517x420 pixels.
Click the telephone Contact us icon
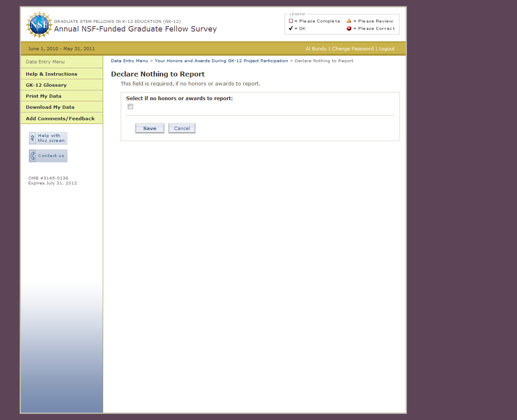pyautogui.click(x=33, y=156)
